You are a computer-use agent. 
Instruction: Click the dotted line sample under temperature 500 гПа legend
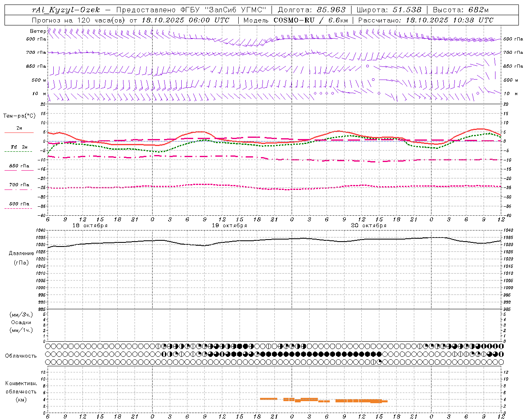[x=18, y=208]
